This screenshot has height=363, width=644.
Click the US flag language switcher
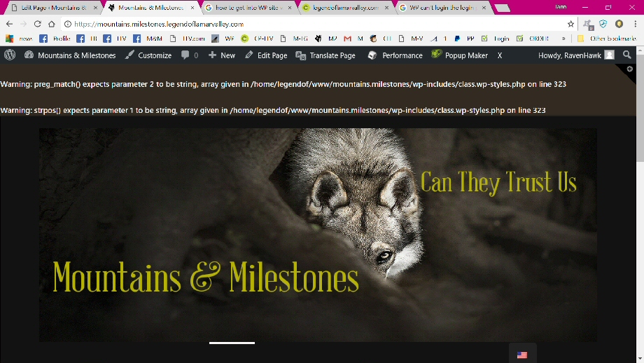click(521, 355)
